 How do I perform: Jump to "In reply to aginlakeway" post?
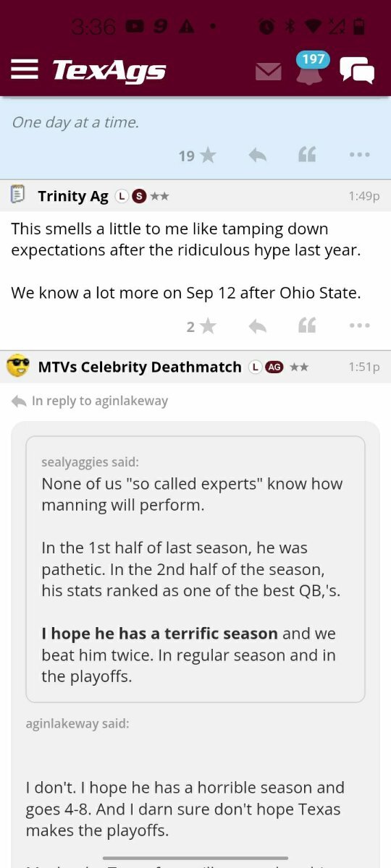(x=90, y=401)
